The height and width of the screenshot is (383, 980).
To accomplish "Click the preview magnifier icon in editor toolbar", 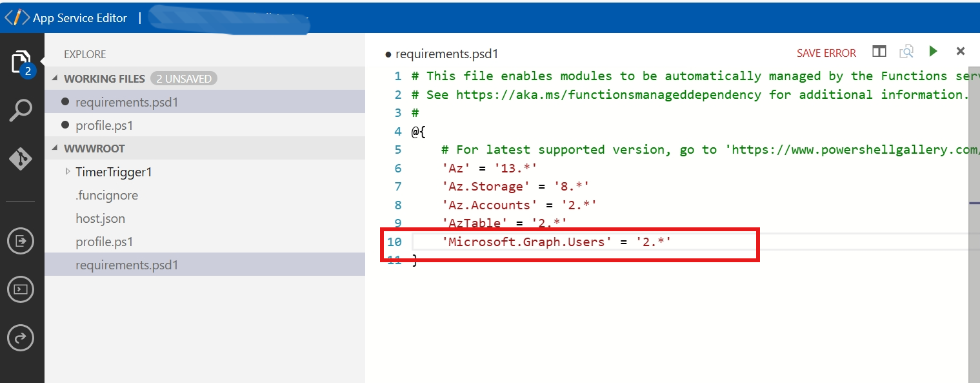I will (906, 52).
